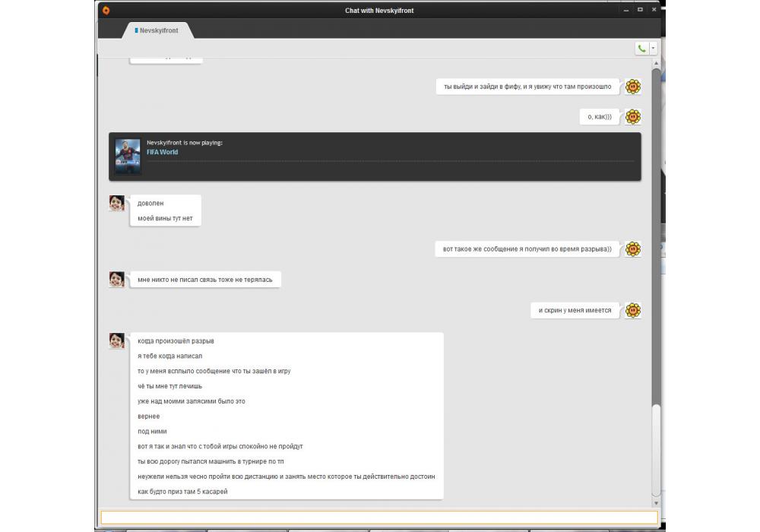The height and width of the screenshot is (532, 760).
Task: Click message 'вот такое же сообщение я получил'
Action: point(527,249)
